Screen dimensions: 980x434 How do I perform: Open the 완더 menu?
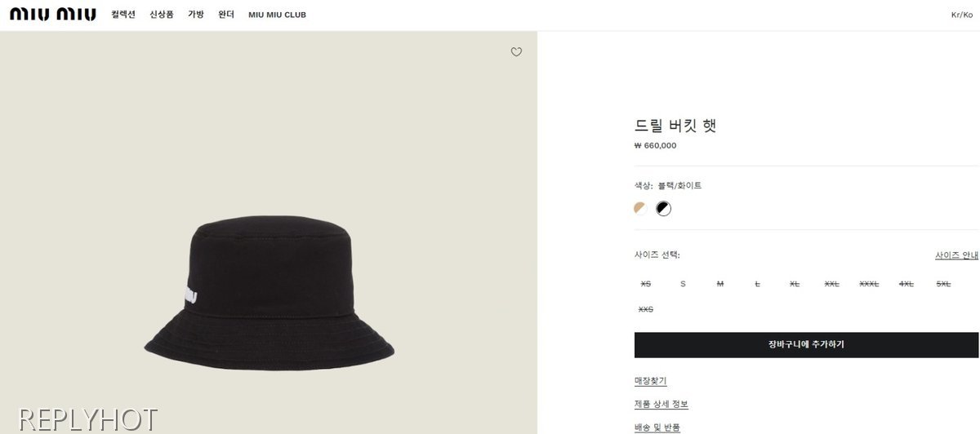click(x=226, y=15)
